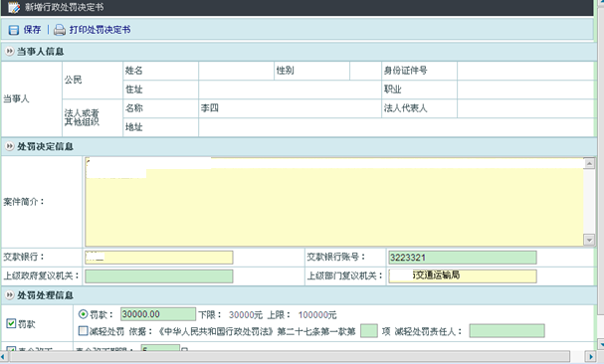Click horizontal scrollbar right arrow
The image size is (604, 364).
pos(590,356)
